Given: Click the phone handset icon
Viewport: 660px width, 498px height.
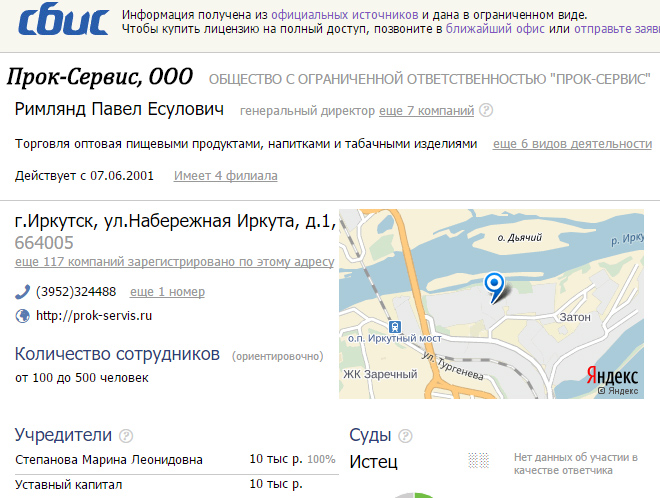Looking at the screenshot, I should point(22,292).
